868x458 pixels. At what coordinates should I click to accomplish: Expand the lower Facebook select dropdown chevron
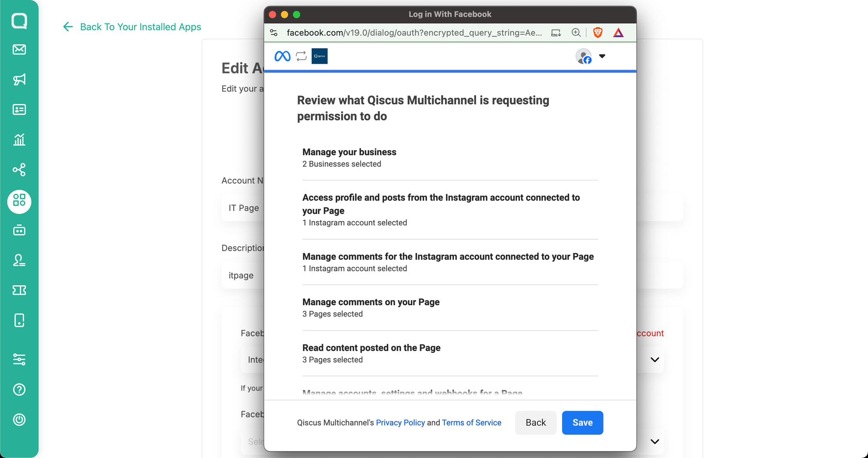[655, 442]
